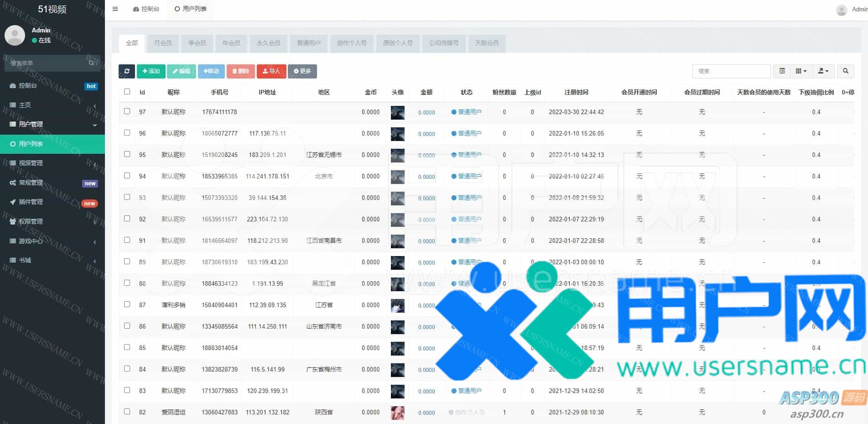Switch to the 永久会员 tab
Viewport: 868px width, 424px height.
(268, 43)
